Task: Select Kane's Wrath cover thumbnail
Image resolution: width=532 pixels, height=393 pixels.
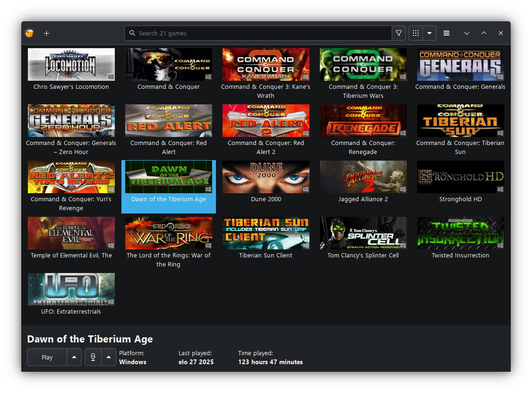Action: coord(266,64)
